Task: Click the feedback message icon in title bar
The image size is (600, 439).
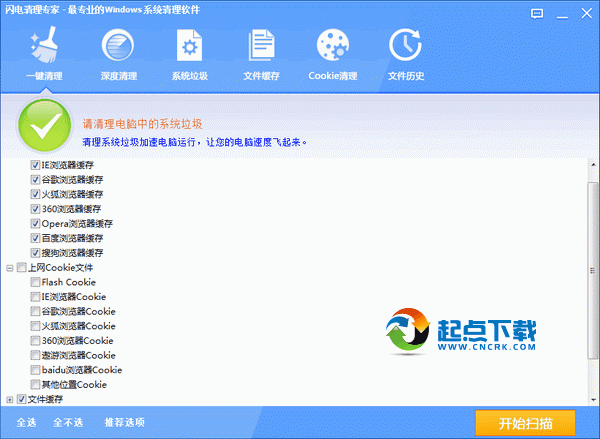Action: click(x=537, y=14)
